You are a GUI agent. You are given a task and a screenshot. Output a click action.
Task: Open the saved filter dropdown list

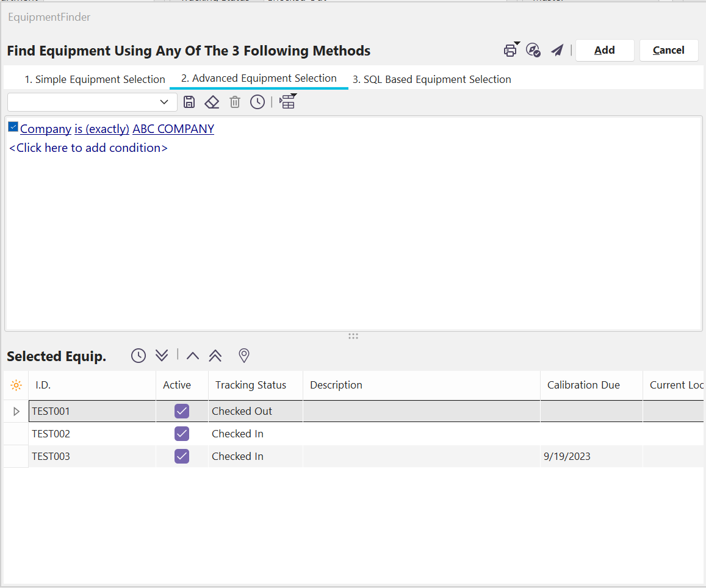click(164, 102)
